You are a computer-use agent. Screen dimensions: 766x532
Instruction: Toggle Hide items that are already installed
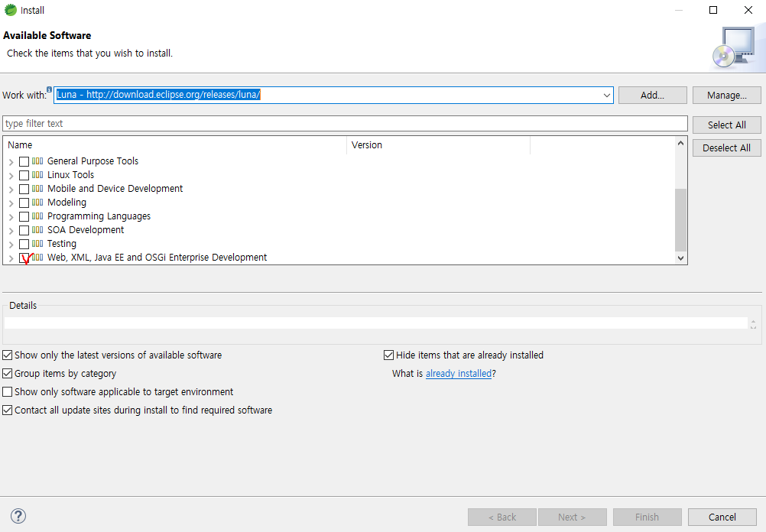(389, 355)
